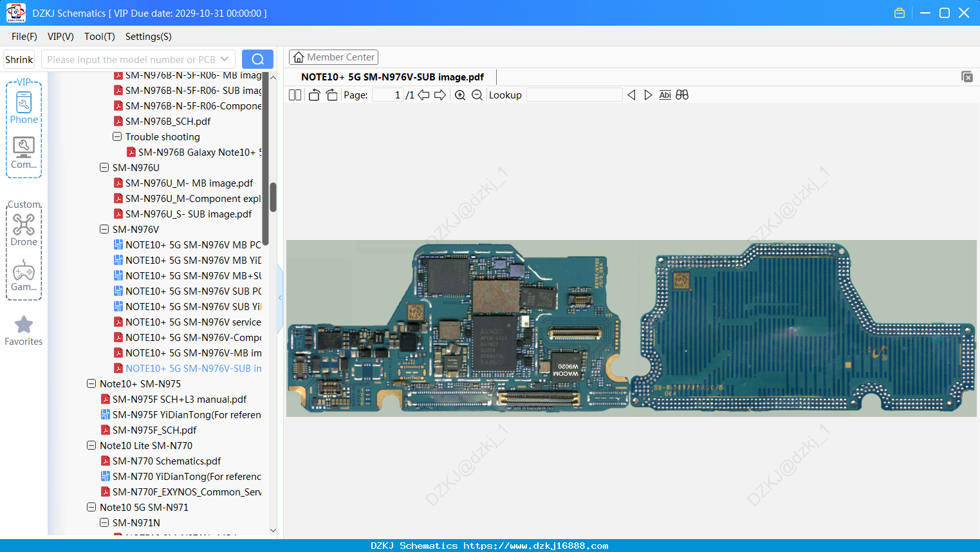The image size is (980, 552).
Task: Open the Drone category in sidebar
Action: 24,230
